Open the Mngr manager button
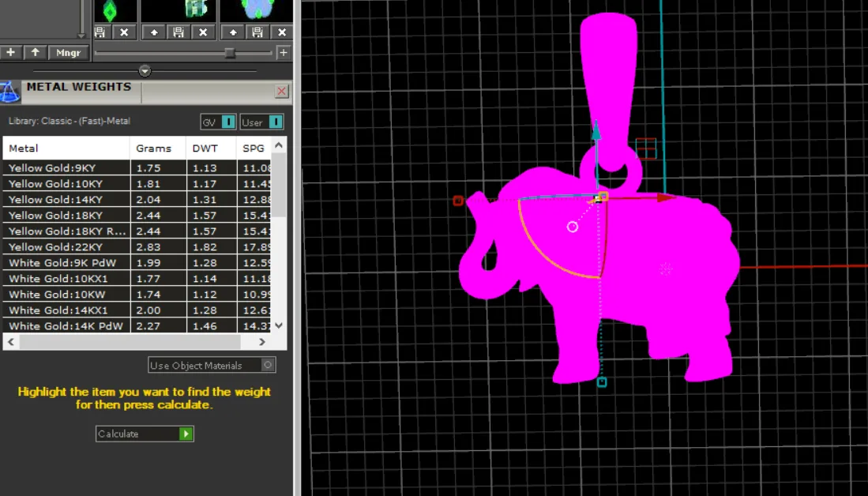This screenshot has height=496, width=868. pyautogui.click(x=68, y=52)
